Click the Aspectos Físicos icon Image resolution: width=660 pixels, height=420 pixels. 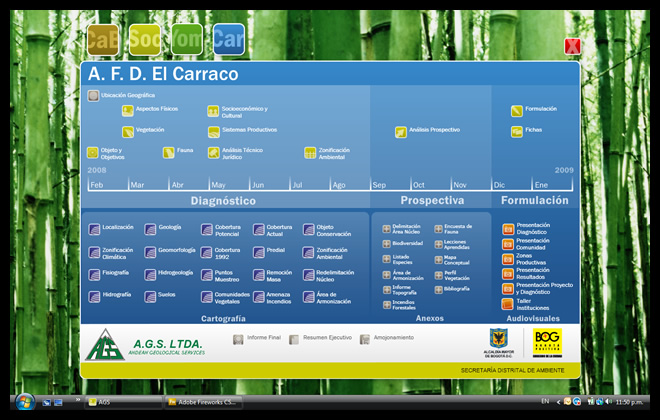[127, 110]
